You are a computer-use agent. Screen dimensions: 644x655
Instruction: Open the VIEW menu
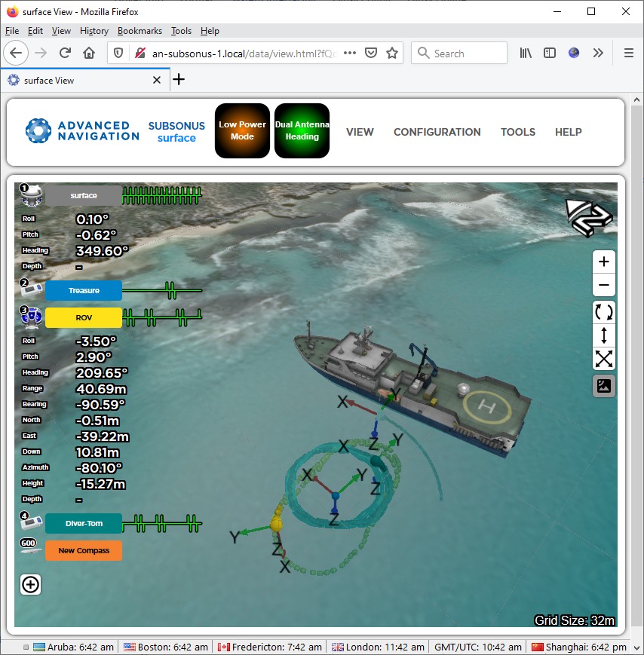click(x=360, y=132)
